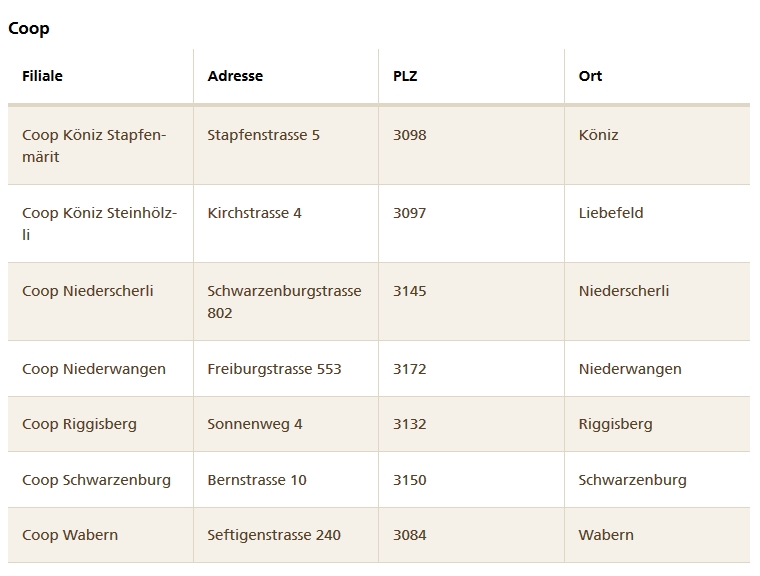Click the Coop table heading
The image size is (760, 576).
pyautogui.click(x=29, y=28)
